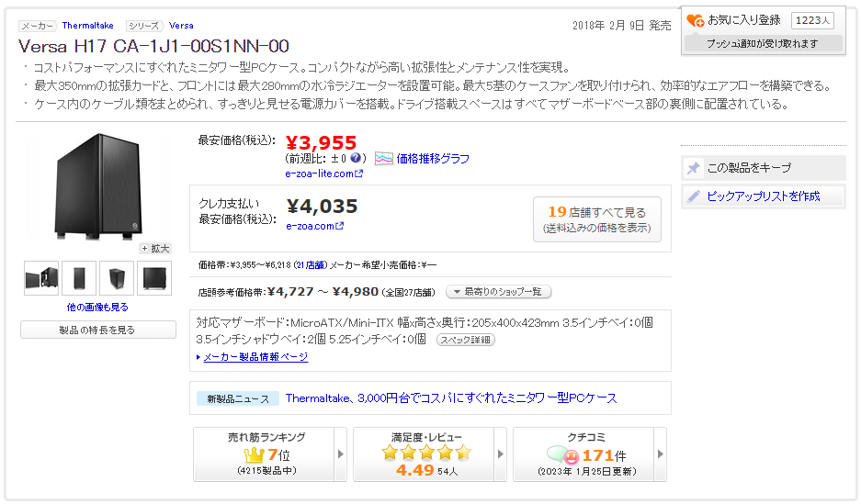This screenshot has width=861, height=504.
Task: Expand arrow beside kuchikomi panel
Action: click(661, 454)
